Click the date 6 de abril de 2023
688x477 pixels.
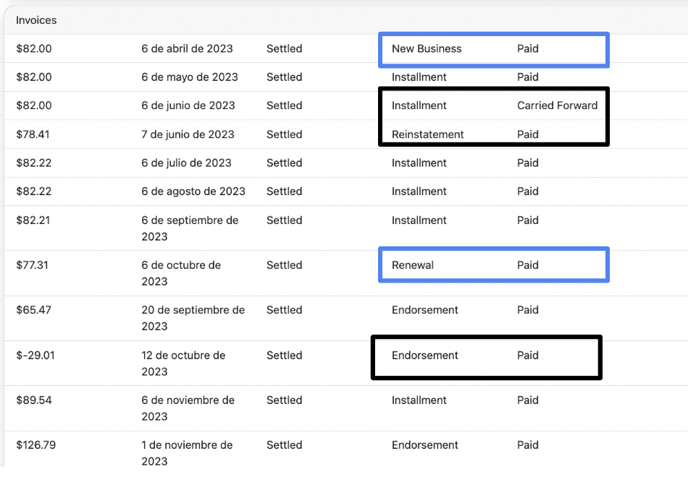click(187, 49)
